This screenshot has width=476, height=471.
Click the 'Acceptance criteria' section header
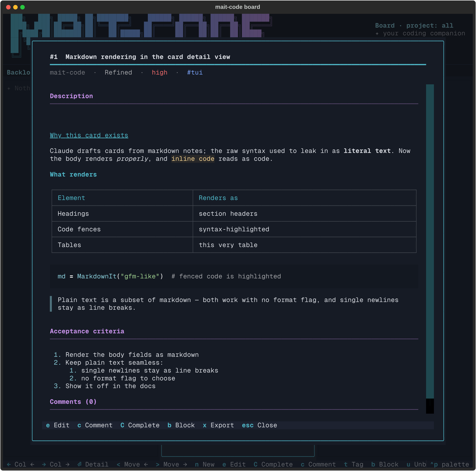click(87, 331)
